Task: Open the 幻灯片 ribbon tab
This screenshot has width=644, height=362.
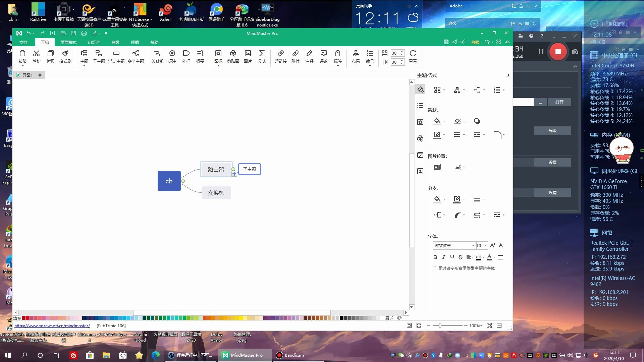Action: (94, 43)
